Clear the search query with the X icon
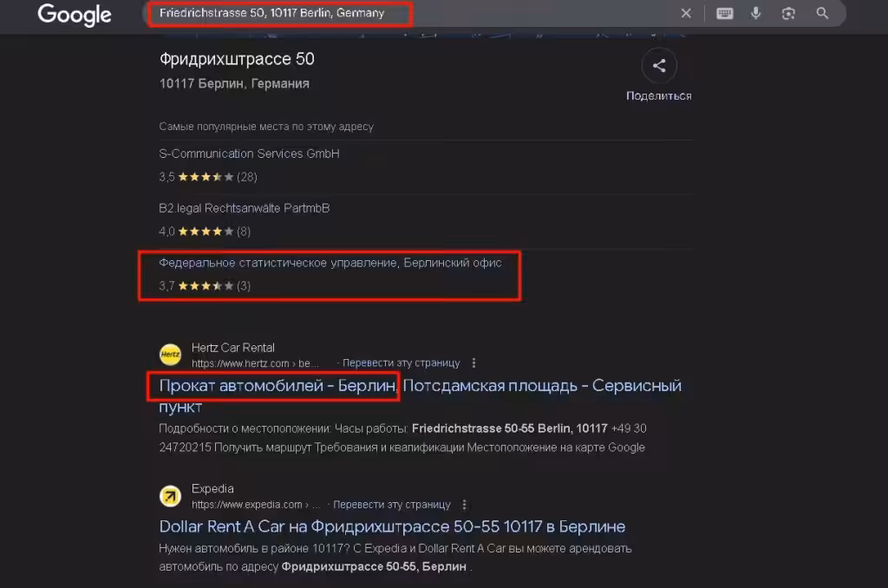Viewport: 888px width, 588px height. (x=686, y=13)
